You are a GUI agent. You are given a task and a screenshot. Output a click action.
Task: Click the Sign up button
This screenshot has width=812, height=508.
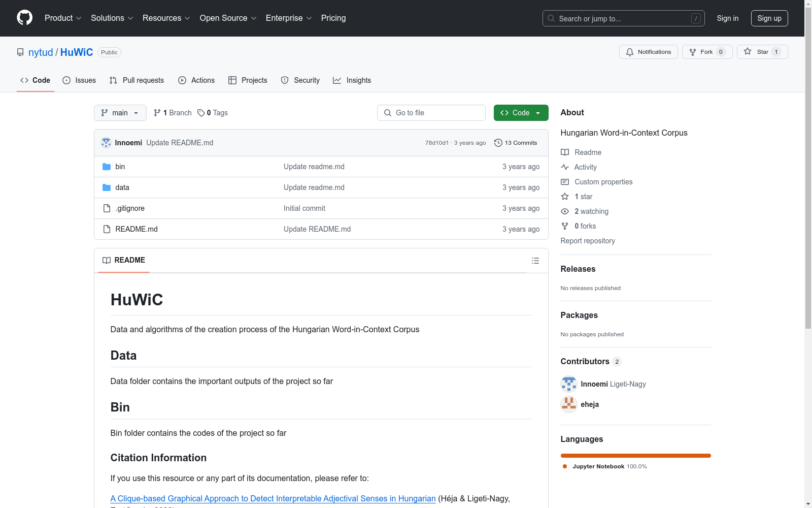point(769,18)
